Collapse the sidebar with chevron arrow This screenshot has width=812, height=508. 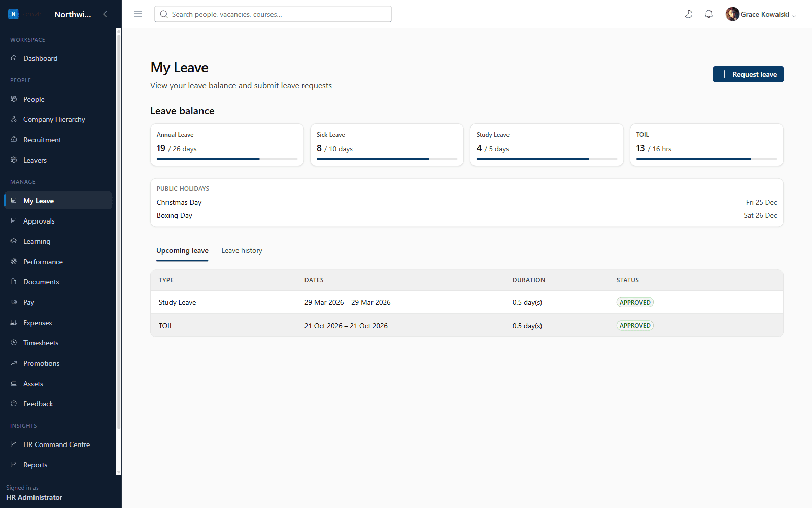[105, 14]
